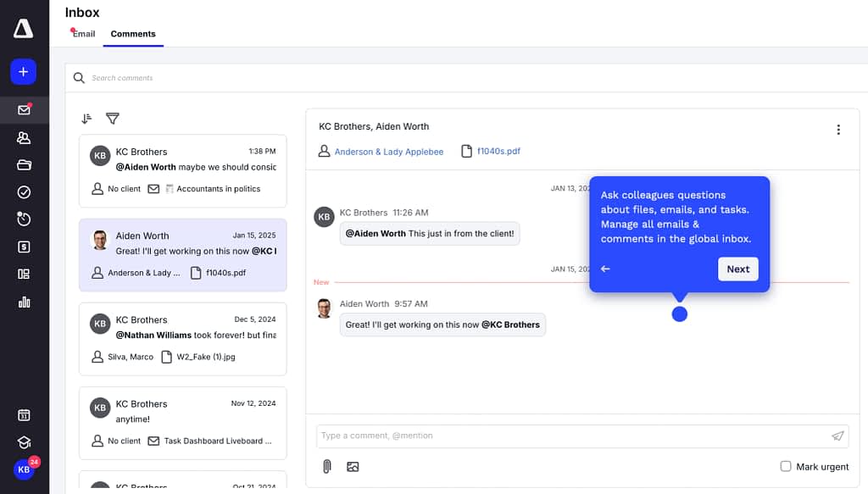Open the Files folder icon in sidebar
The height and width of the screenshot is (494, 868).
(24, 165)
